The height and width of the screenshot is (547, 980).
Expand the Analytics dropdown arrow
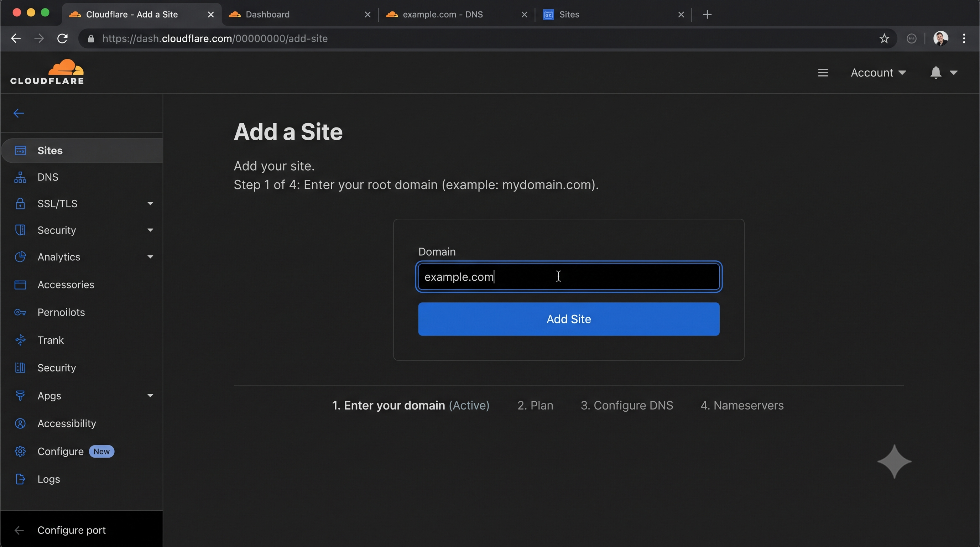[x=150, y=257]
